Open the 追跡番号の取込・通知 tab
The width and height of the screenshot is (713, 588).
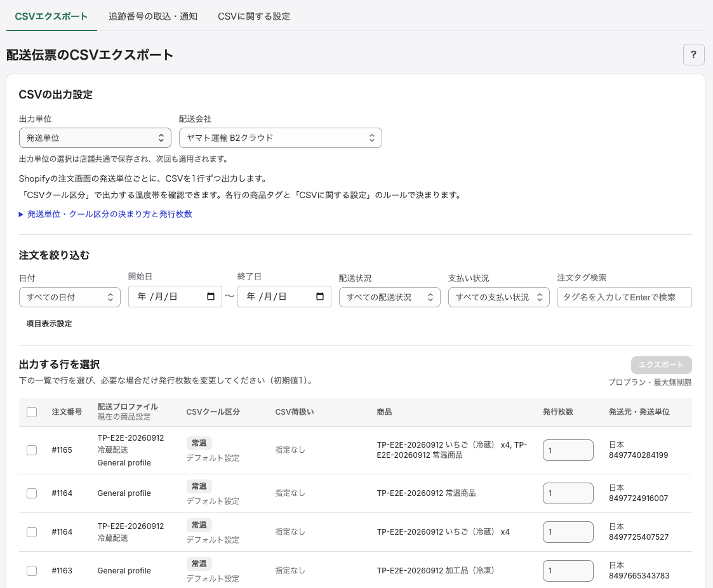[x=153, y=17]
